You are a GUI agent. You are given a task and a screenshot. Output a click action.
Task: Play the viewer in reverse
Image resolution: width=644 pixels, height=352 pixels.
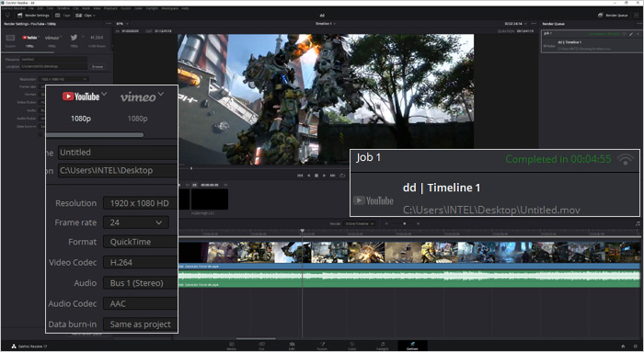(309, 176)
